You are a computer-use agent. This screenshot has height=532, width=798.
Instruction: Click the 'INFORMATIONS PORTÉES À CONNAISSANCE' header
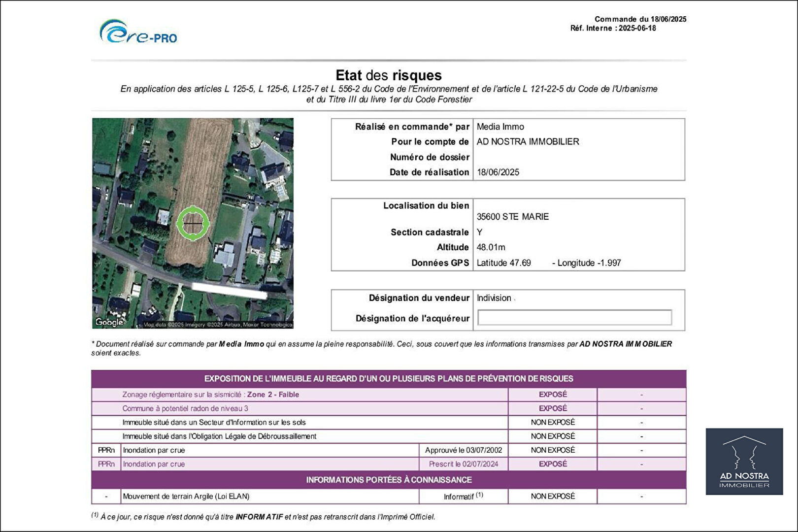click(389, 480)
